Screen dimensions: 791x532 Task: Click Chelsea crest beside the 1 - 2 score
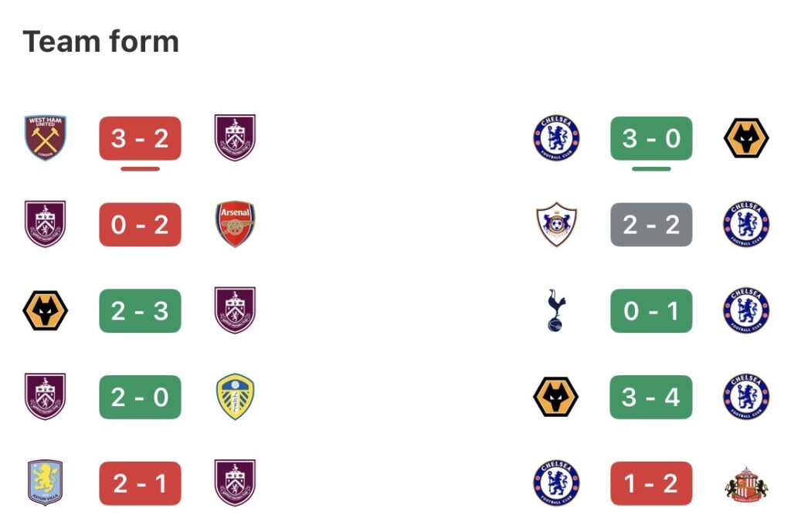click(555, 483)
